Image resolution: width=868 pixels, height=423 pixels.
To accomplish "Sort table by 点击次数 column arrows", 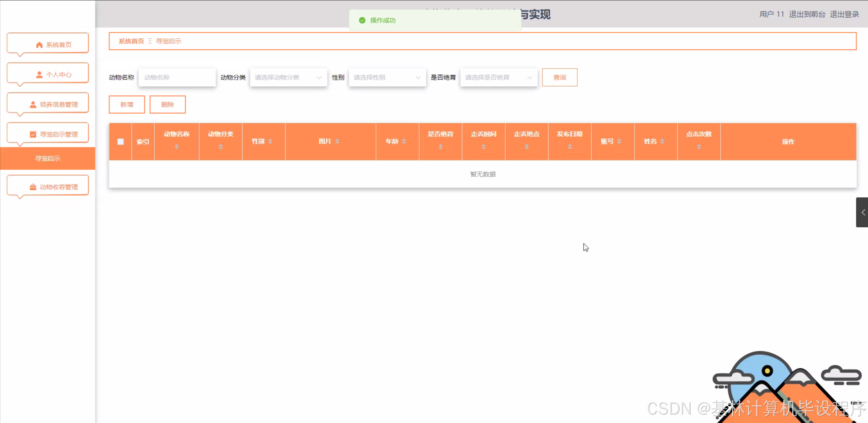I will pos(699,147).
